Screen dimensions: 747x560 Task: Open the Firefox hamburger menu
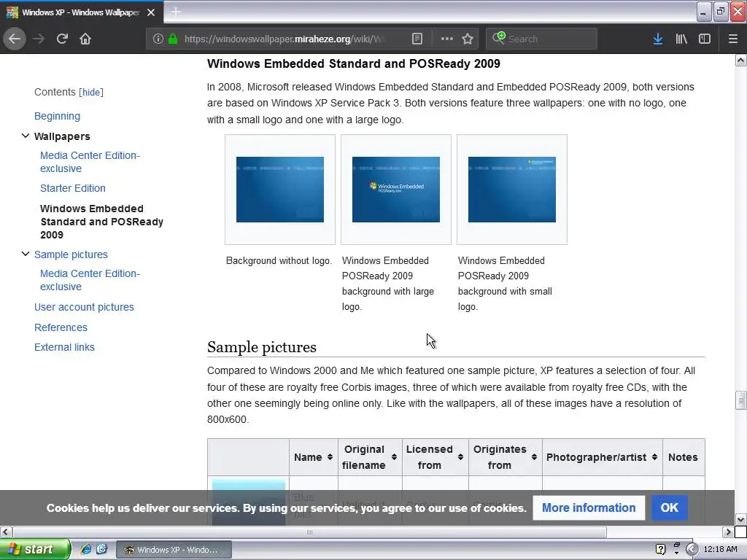pos(733,39)
